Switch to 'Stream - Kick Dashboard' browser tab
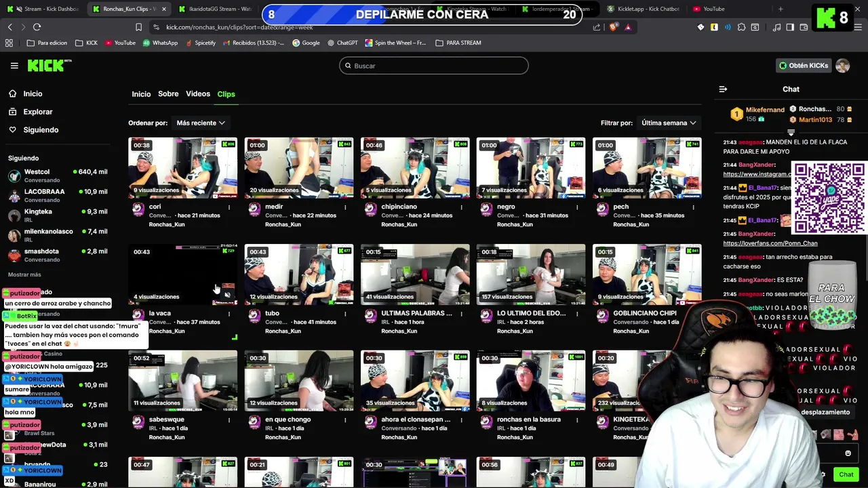The width and height of the screenshot is (868, 488). [x=44, y=9]
